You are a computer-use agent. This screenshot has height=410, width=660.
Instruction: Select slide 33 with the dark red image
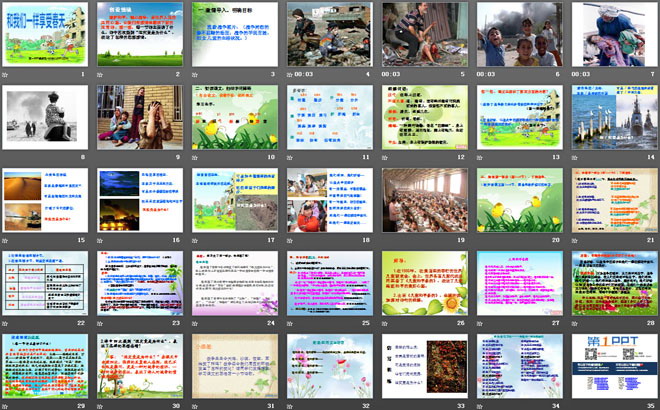(420, 366)
